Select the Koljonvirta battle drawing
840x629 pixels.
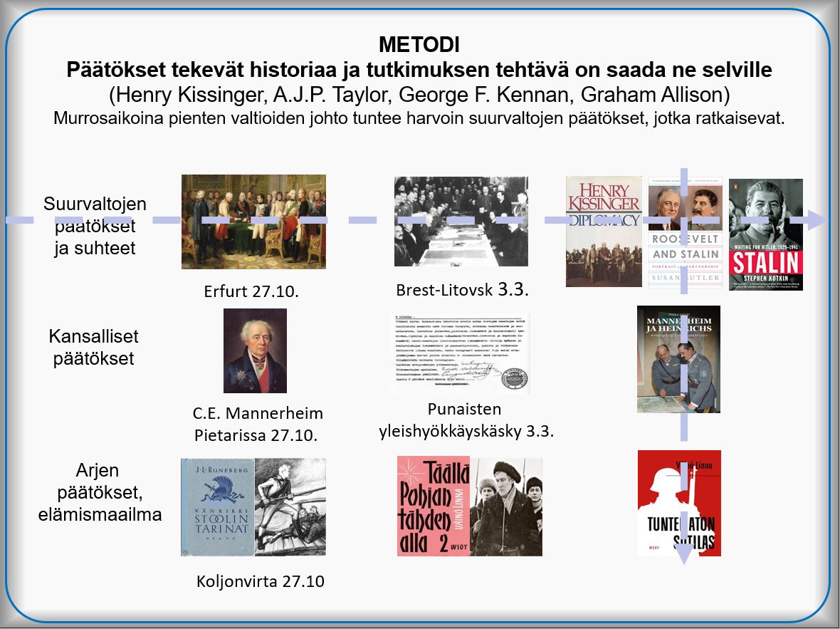(x=290, y=506)
